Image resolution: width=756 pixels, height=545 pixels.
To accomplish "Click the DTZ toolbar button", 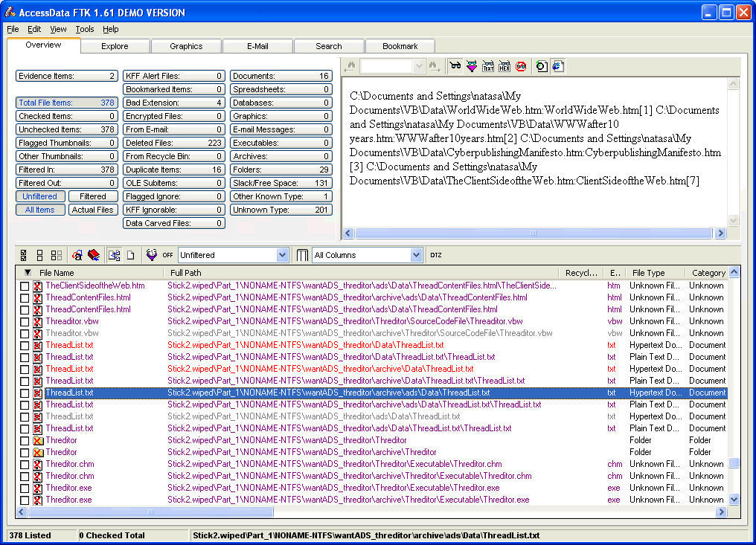I will click(x=436, y=255).
